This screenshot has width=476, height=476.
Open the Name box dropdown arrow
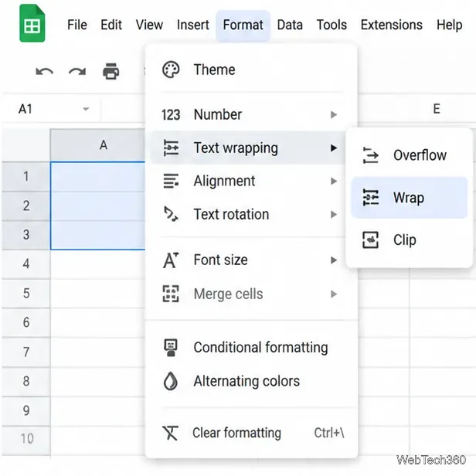[x=87, y=109]
